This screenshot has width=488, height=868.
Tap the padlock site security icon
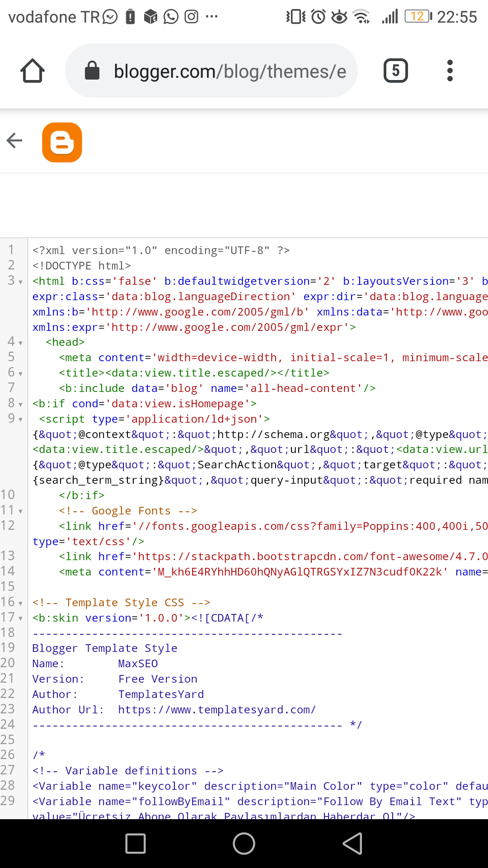(92, 70)
